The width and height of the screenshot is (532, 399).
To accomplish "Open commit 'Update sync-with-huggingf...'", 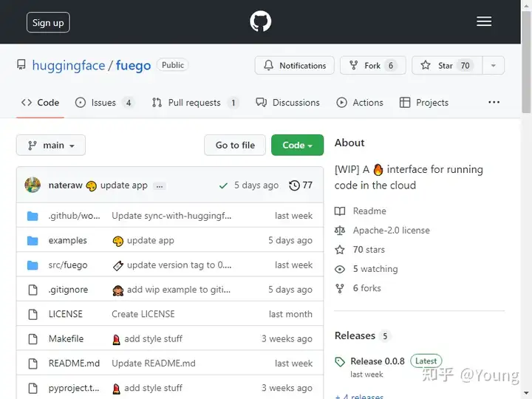I will [171, 216].
